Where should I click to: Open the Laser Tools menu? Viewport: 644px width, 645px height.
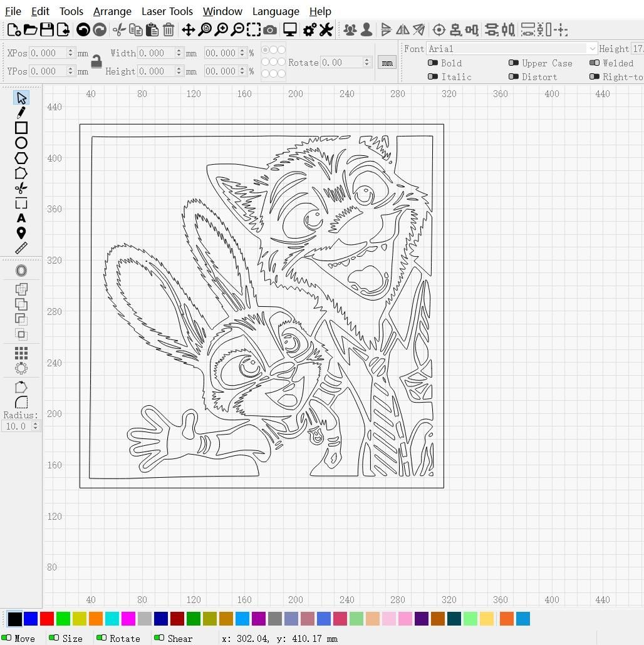click(x=167, y=11)
